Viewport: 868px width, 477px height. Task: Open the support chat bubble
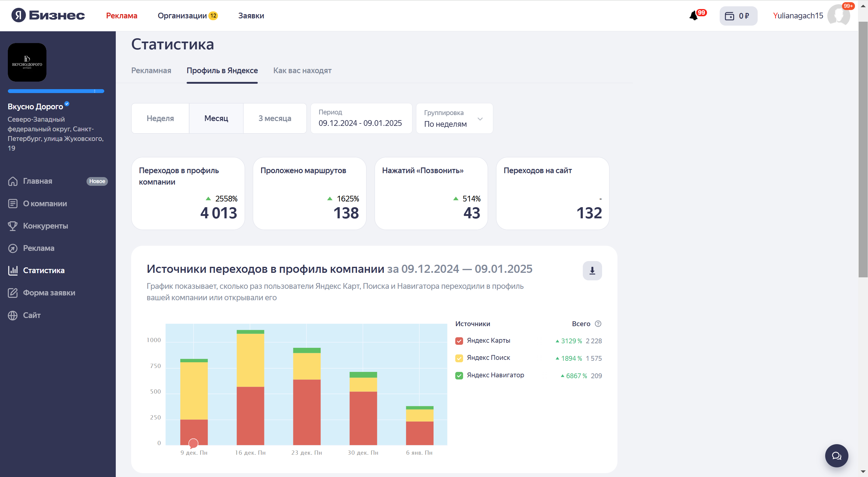point(836,455)
